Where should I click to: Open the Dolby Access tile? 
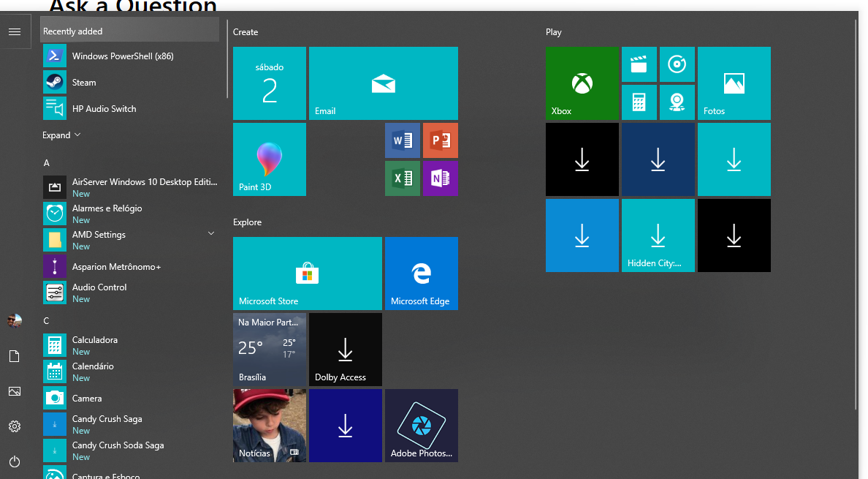point(346,350)
